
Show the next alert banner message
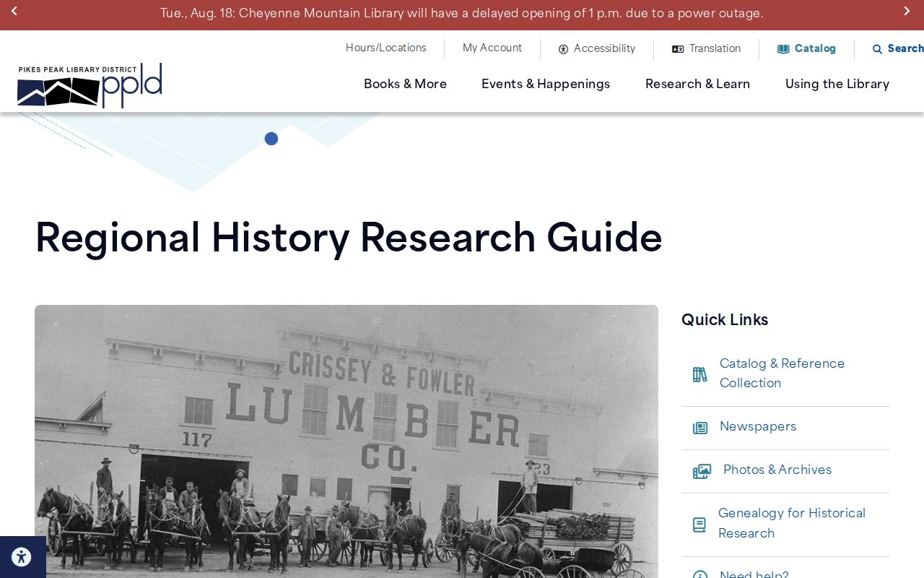(907, 12)
